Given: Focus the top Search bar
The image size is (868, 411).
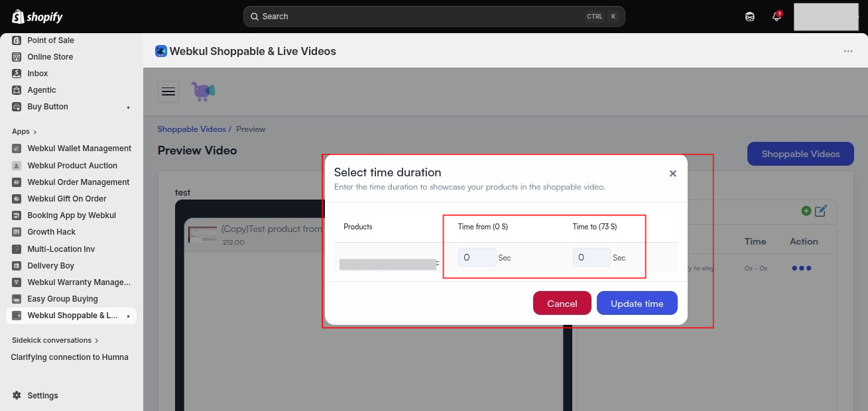Looking at the screenshot, I should pyautogui.click(x=434, y=17).
